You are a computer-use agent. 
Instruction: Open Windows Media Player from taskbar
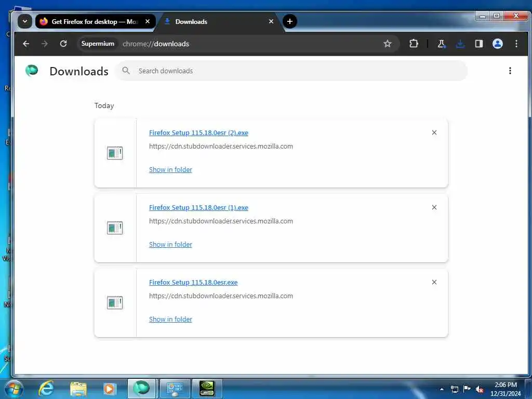pyautogui.click(x=110, y=389)
